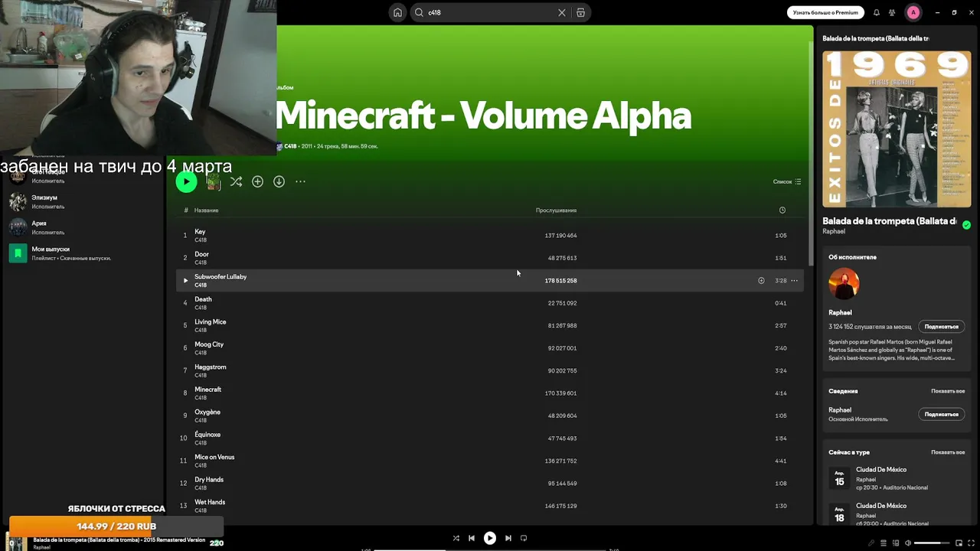Open the notifications bell icon

pyautogui.click(x=877, y=12)
